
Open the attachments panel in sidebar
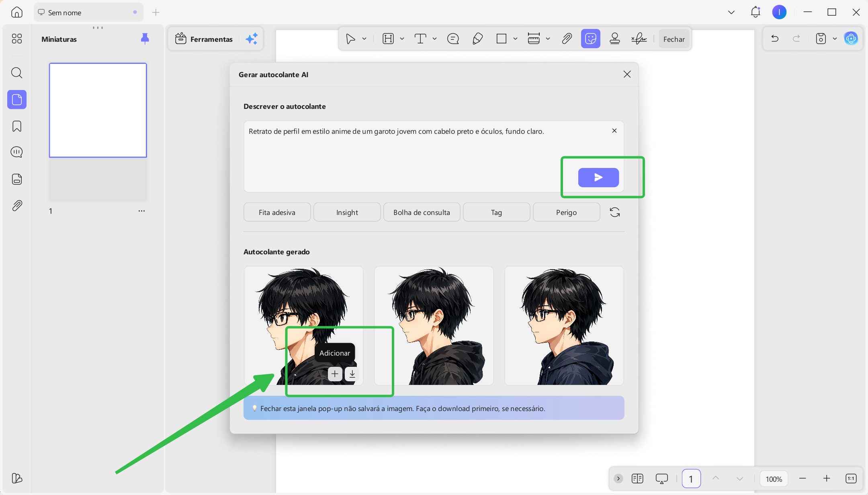[x=17, y=206]
